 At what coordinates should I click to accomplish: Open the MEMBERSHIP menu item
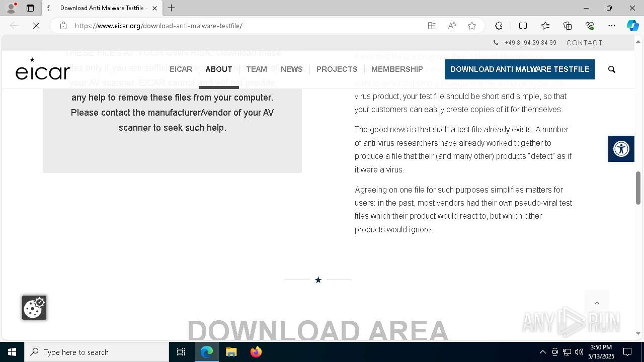[x=397, y=69]
